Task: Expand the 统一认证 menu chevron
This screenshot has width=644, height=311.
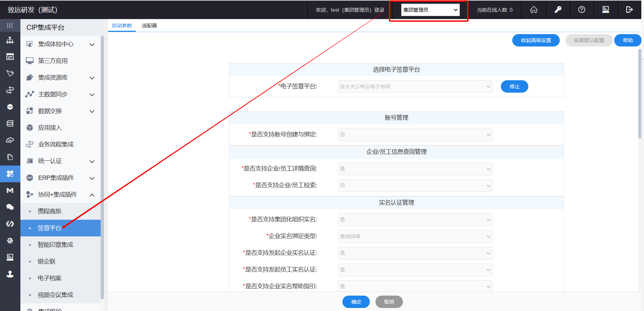Action: [x=92, y=162]
